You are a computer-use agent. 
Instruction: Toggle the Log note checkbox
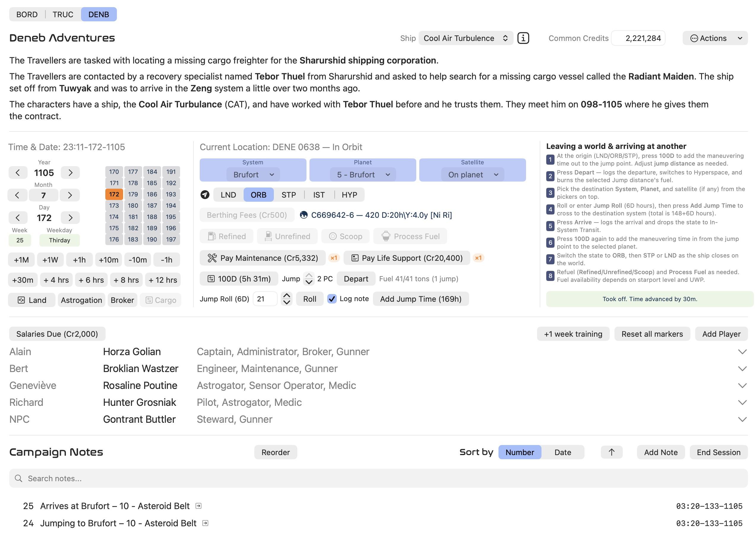pyautogui.click(x=332, y=299)
